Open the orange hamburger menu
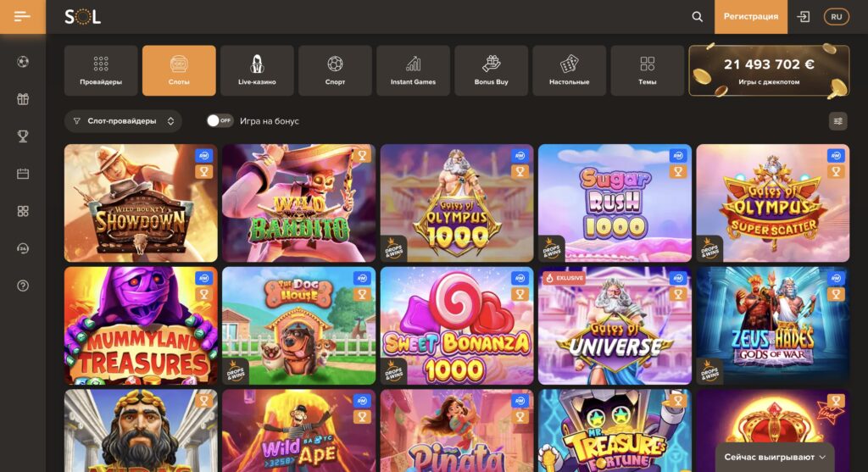The width and height of the screenshot is (868, 472). (x=23, y=17)
